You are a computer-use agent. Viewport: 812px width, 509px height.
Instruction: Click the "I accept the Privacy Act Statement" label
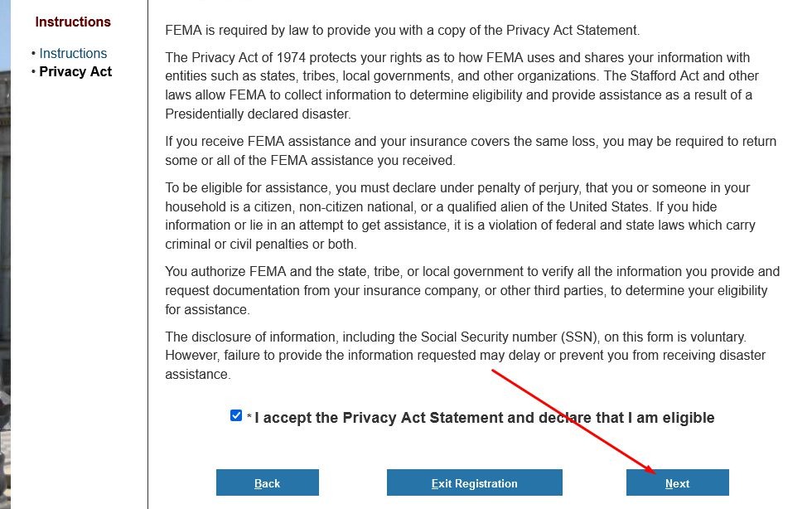pyautogui.click(x=484, y=418)
